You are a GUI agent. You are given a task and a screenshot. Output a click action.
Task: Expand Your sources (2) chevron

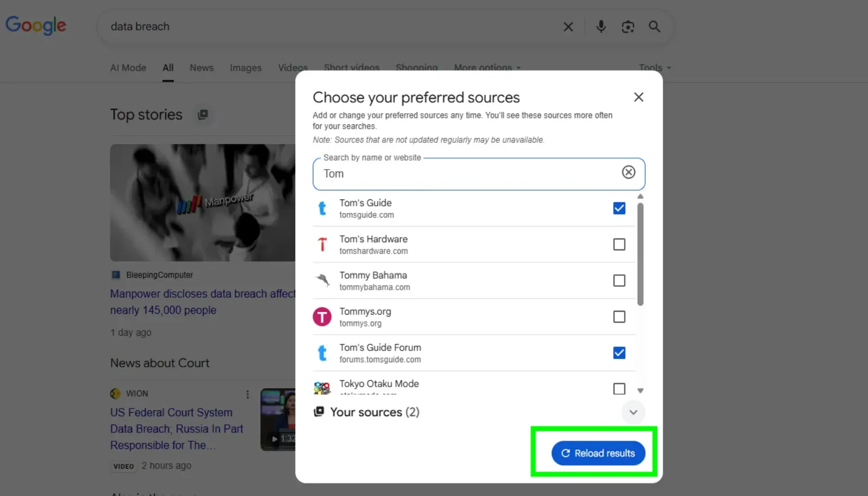coord(633,412)
